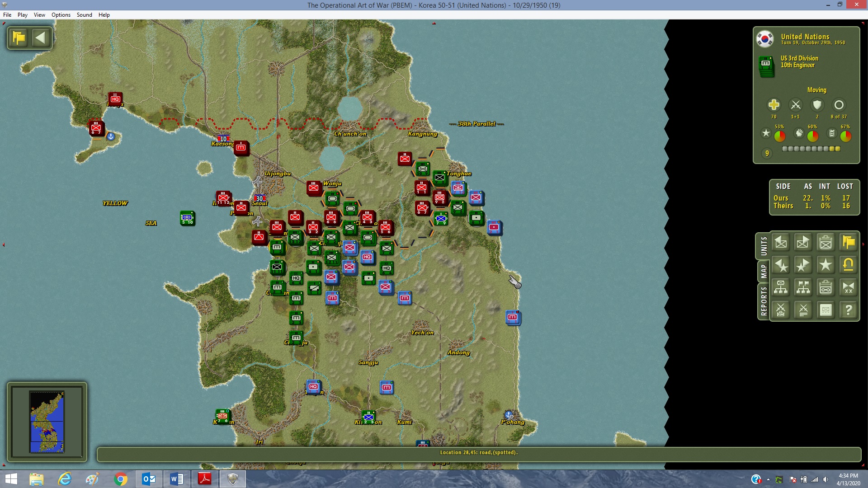Click the 10th Engineer unit counter in info panel
The image size is (868, 488).
point(766,66)
